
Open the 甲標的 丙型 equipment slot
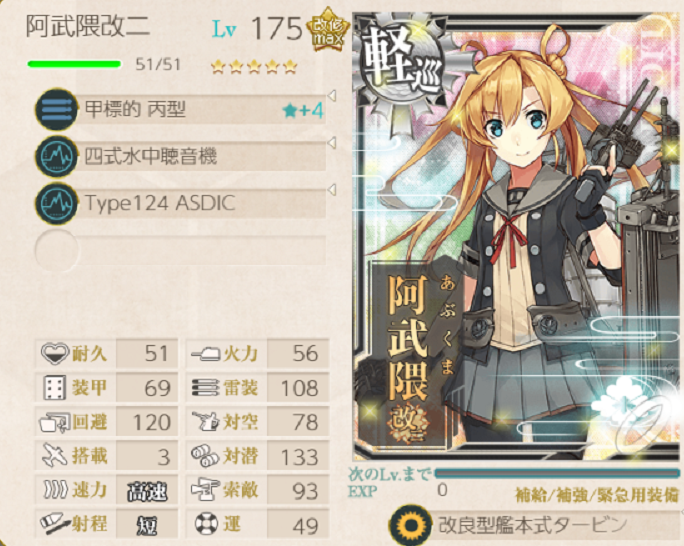(x=180, y=109)
